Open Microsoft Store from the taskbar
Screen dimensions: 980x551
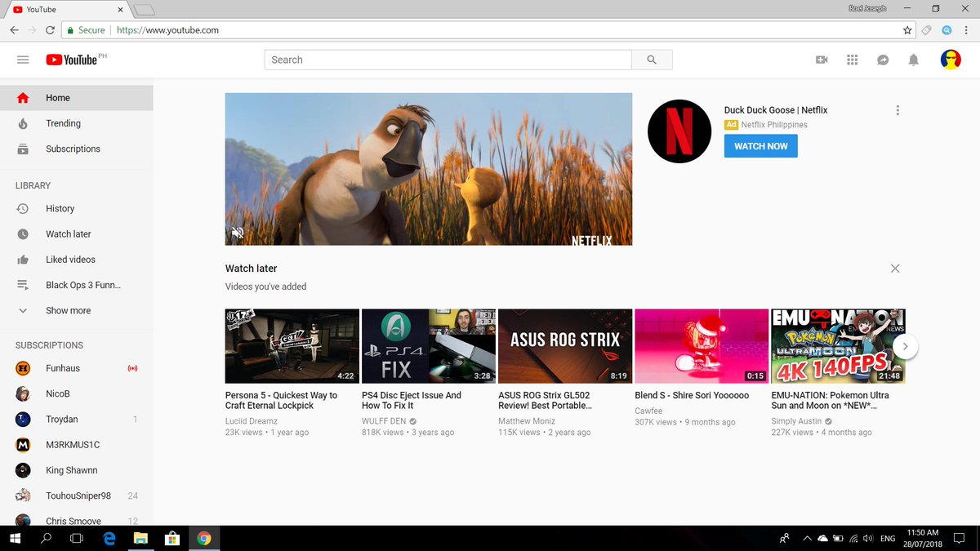pyautogui.click(x=172, y=538)
